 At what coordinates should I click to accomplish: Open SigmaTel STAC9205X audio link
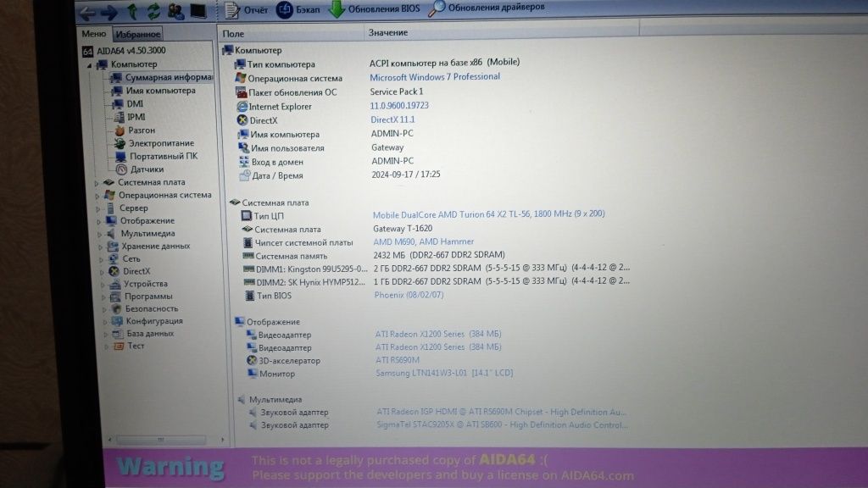pos(502,425)
